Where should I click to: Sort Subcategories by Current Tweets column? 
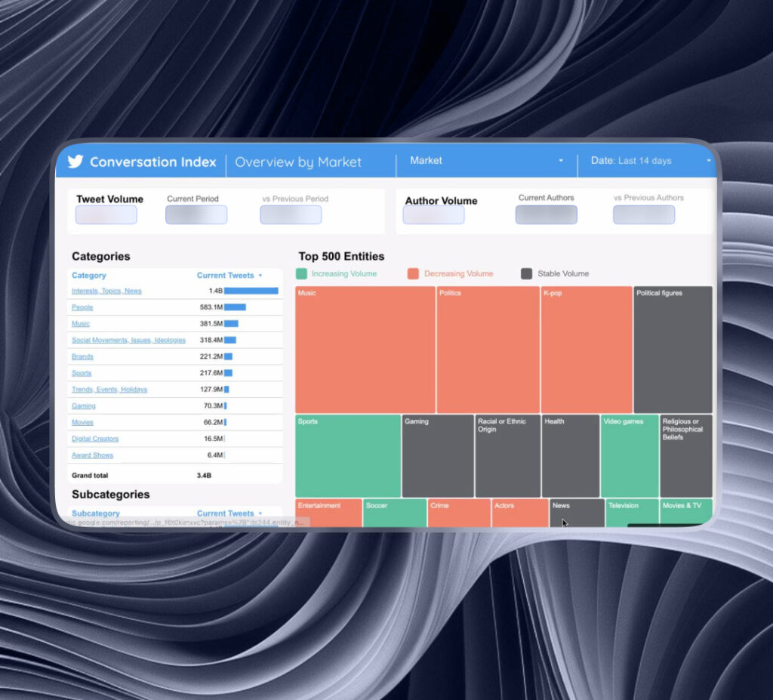coord(229,513)
